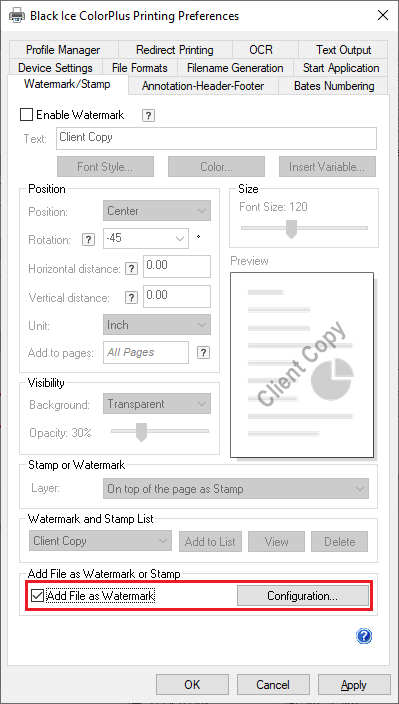
Task: Click the Color... button
Action: click(x=216, y=167)
